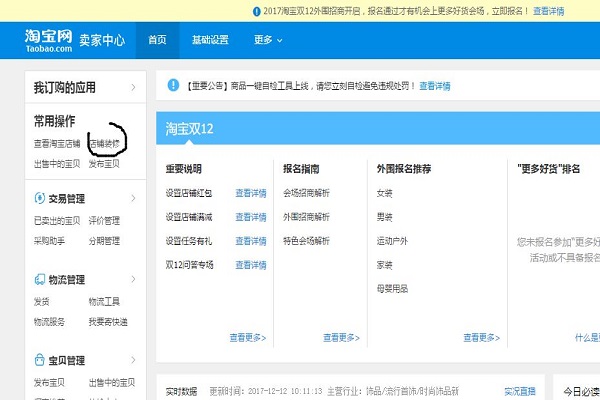The height and width of the screenshot is (400, 600).
Task: Open the 基础设置 navigation tab
Action: pyautogui.click(x=210, y=40)
